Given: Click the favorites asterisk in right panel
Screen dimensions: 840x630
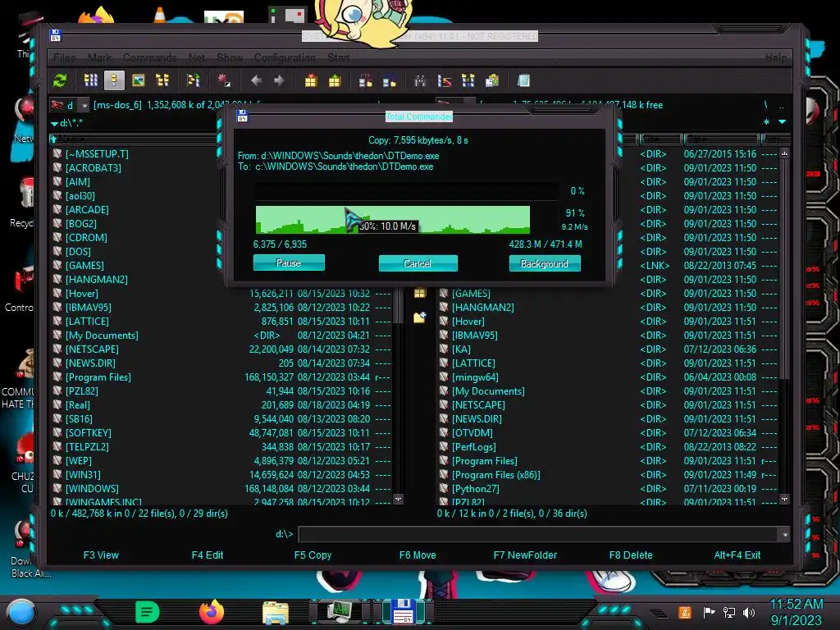Looking at the screenshot, I should tap(767, 122).
